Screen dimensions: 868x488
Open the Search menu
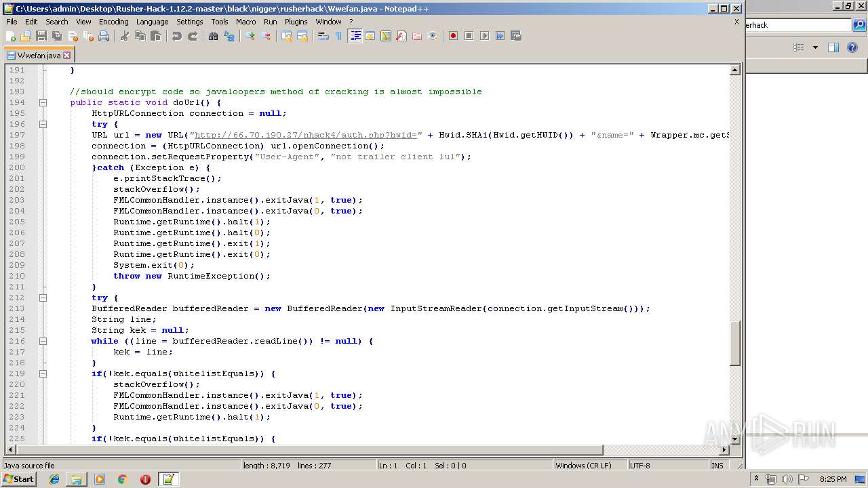[57, 22]
